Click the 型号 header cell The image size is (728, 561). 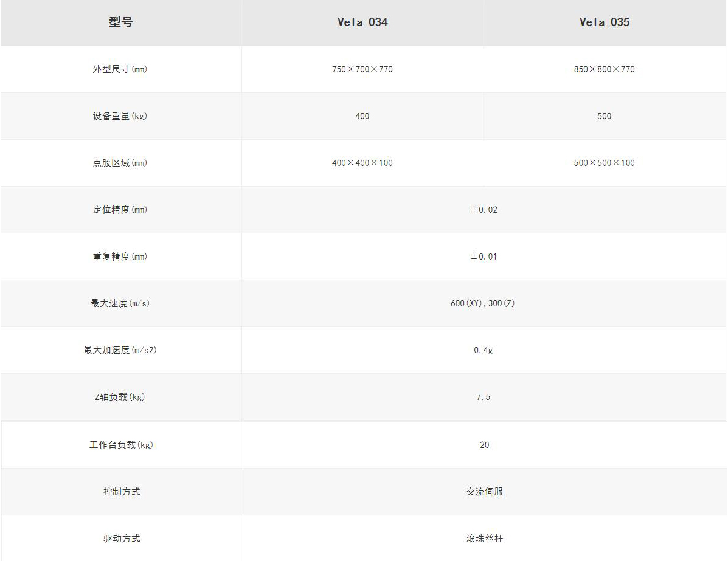[x=120, y=22]
